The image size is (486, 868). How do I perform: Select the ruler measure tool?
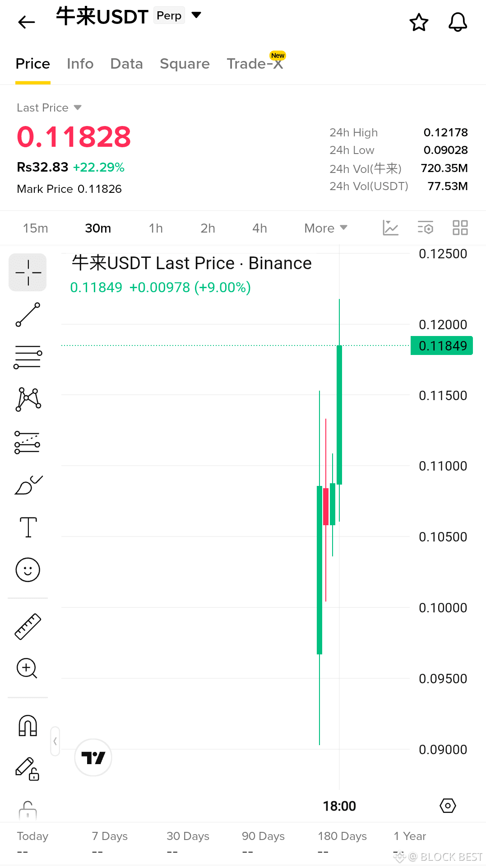(28, 626)
